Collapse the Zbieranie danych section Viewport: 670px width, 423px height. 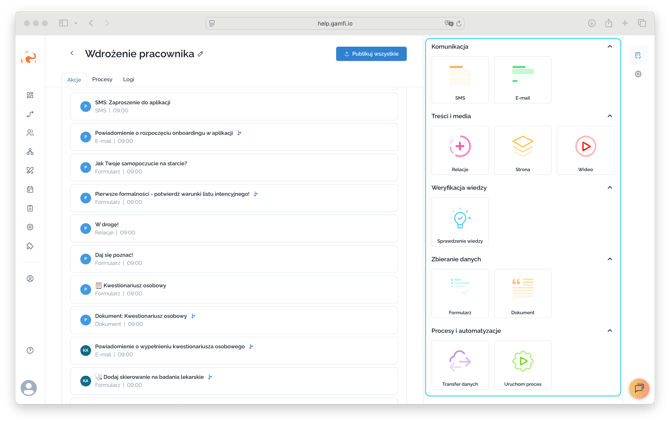[610, 259]
